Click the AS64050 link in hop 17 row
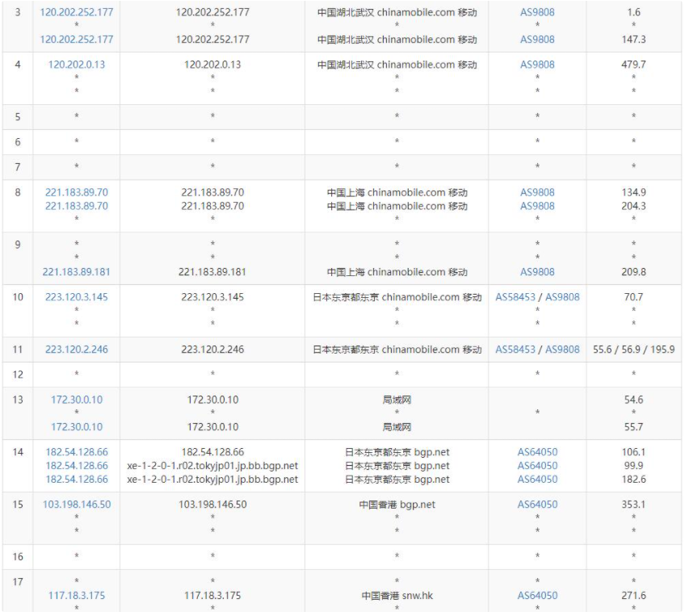The width and height of the screenshot is (685, 616). coord(537,596)
